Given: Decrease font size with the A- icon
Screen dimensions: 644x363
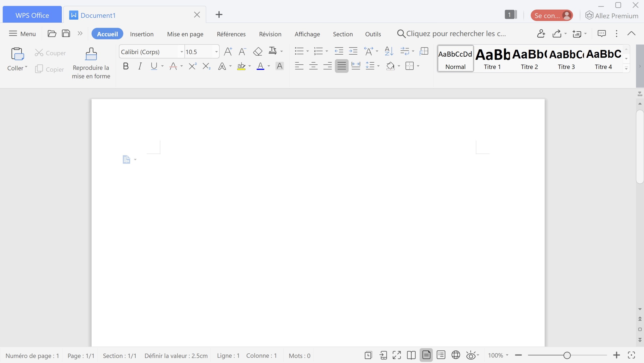Looking at the screenshot, I should [x=242, y=51].
